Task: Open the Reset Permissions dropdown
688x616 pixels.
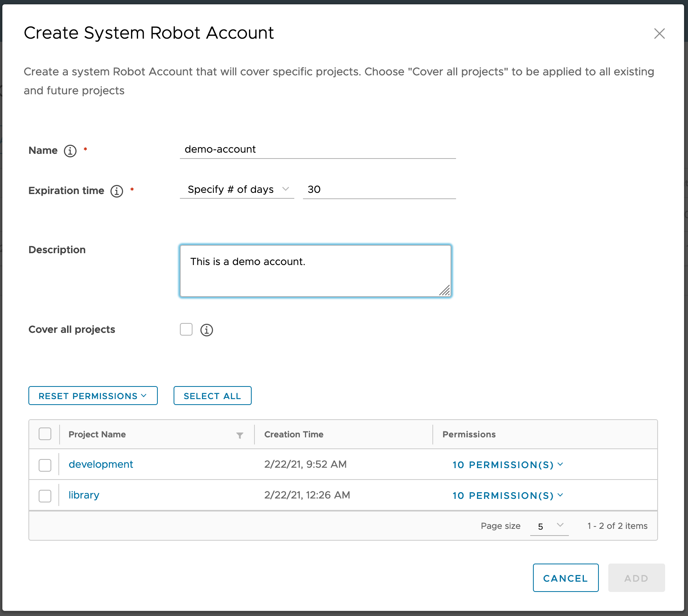Action: coord(93,396)
